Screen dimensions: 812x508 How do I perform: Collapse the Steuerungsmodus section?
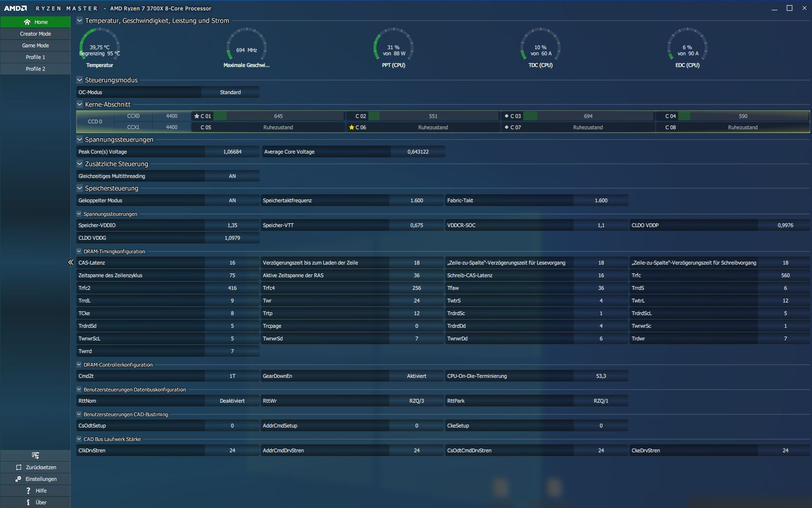pyautogui.click(x=80, y=80)
